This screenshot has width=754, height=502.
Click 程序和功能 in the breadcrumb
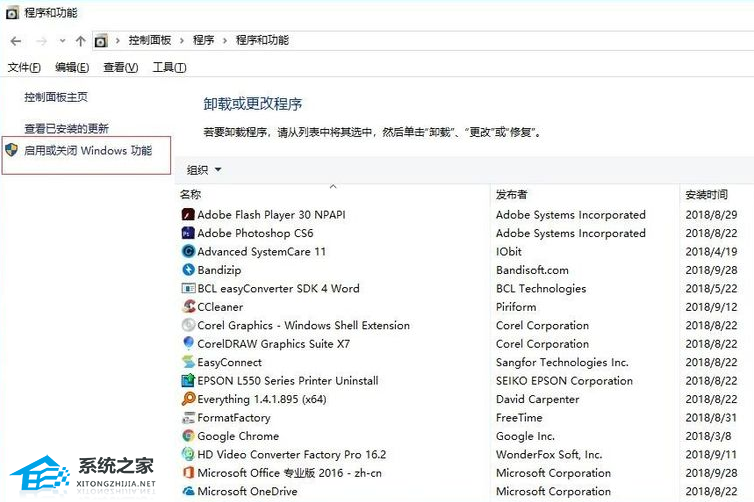262,40
